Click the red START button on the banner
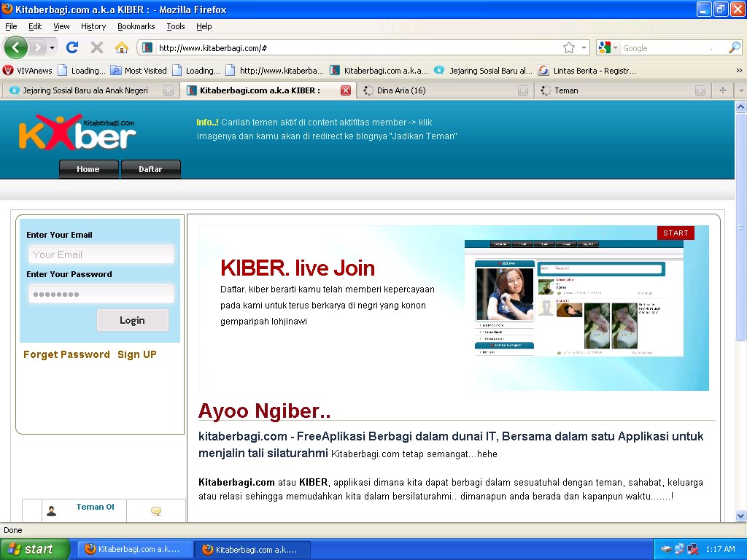This screenshot has height=560, width=747. tap(676, 233)
